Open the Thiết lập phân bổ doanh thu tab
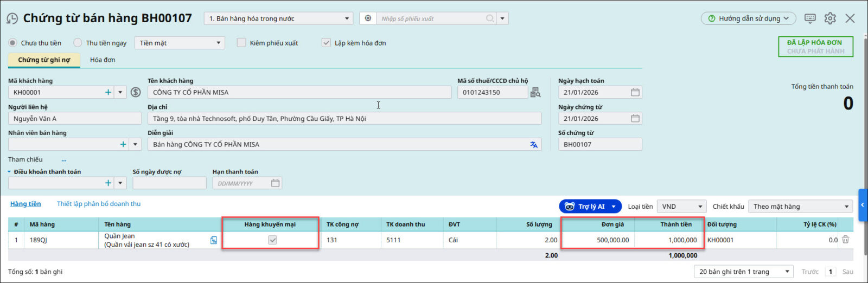The width and height of the screenshot is (868, 283). click(99, 204)
